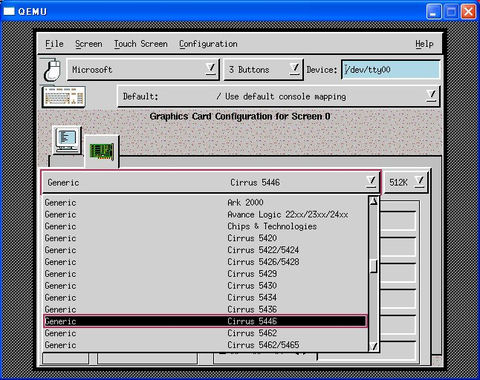Collapse the Generic Cirrus 5446 combo box
The width and height of the screenshot is (480, 380).
[211, 182]
